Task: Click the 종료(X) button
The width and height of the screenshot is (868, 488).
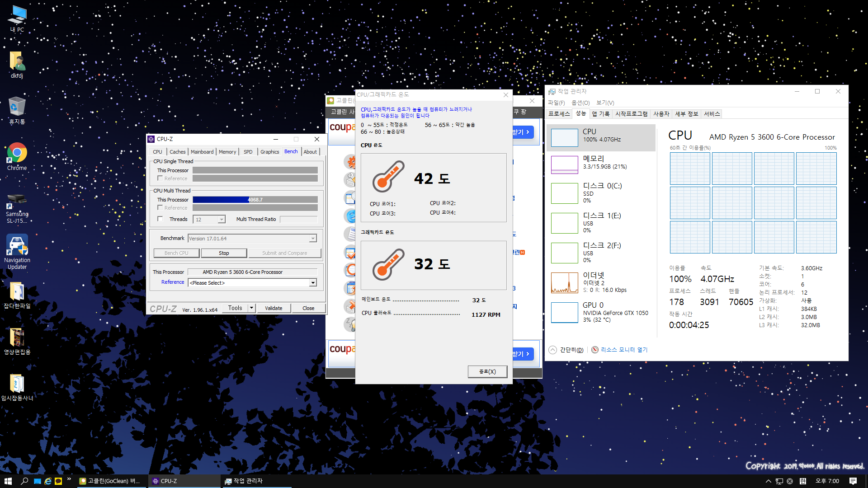Action: pos(487,371)
